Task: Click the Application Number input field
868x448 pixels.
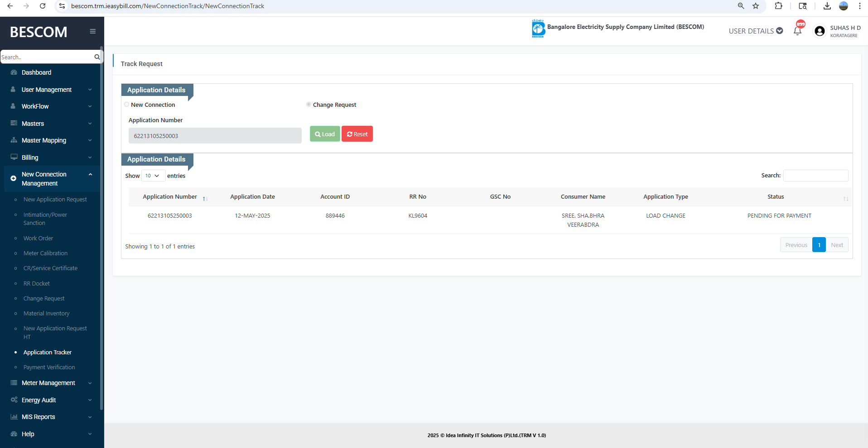Action: (x=215, y=136)
